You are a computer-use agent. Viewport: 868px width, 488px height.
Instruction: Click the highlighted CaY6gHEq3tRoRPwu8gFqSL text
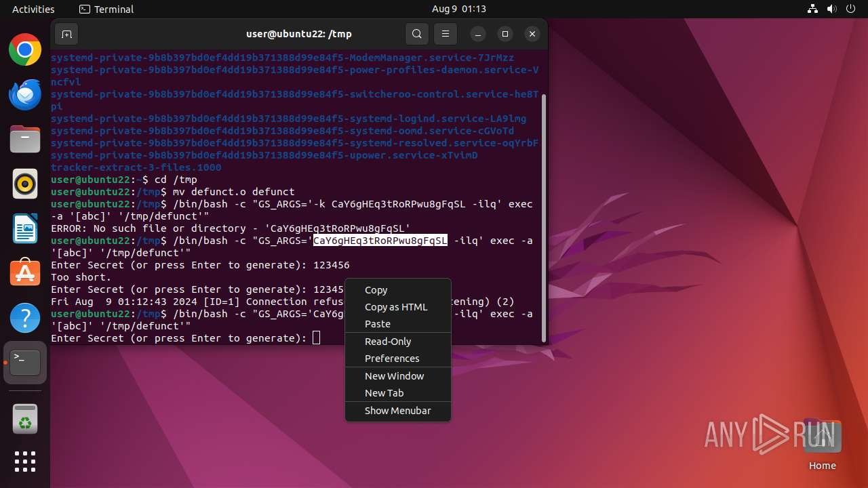tap(380, 241)
